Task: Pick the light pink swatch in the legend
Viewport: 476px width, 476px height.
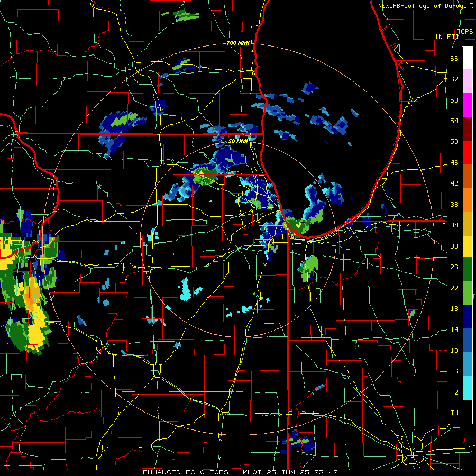Action: (x=467, y=81)
